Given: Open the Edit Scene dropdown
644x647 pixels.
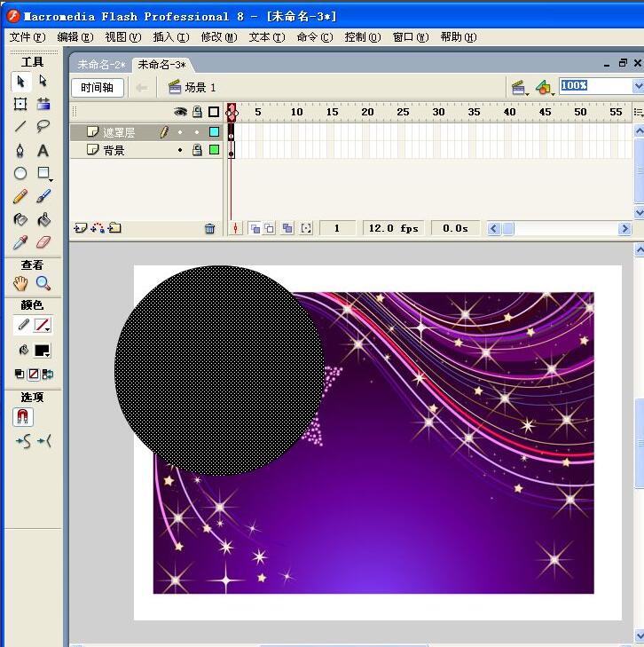Looking at the screenshot, I should coord(520,88).
